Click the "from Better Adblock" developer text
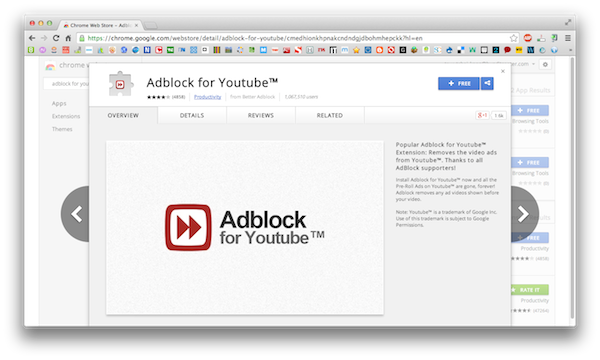 pyautogui.click(x=253, y=97)
